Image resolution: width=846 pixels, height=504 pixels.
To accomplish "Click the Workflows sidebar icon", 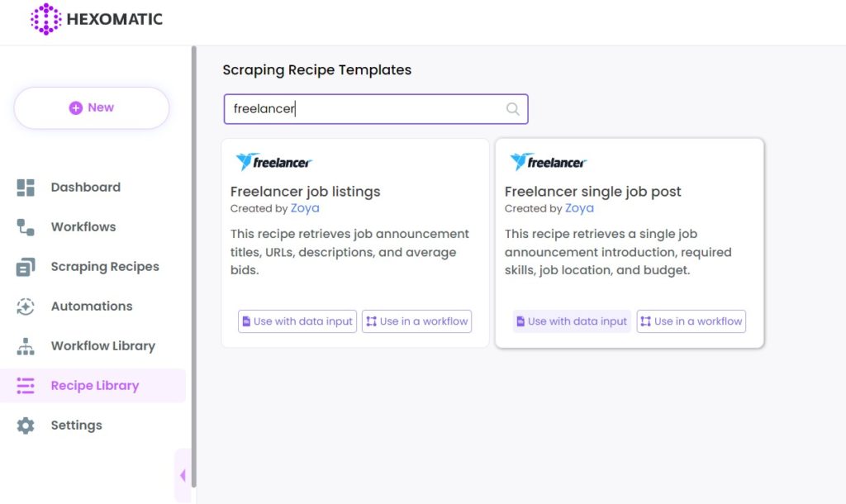I will coord(26,227).
